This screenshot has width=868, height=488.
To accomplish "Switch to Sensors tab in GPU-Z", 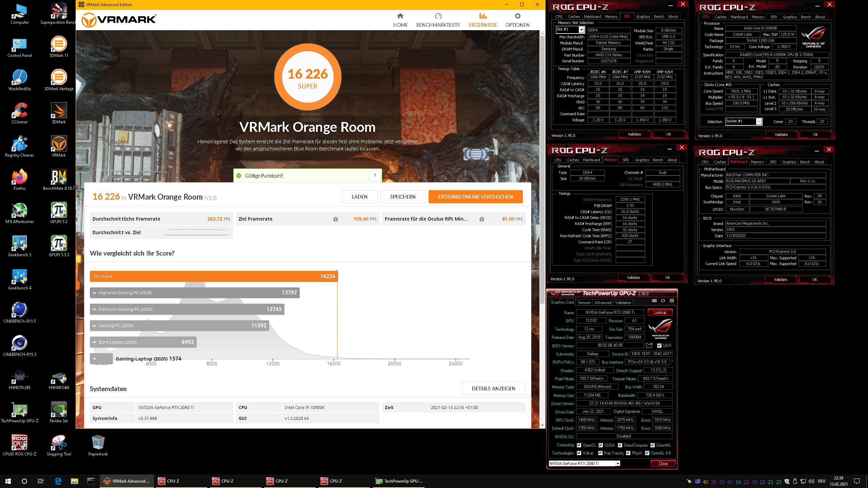I will (x=584, y=303).
